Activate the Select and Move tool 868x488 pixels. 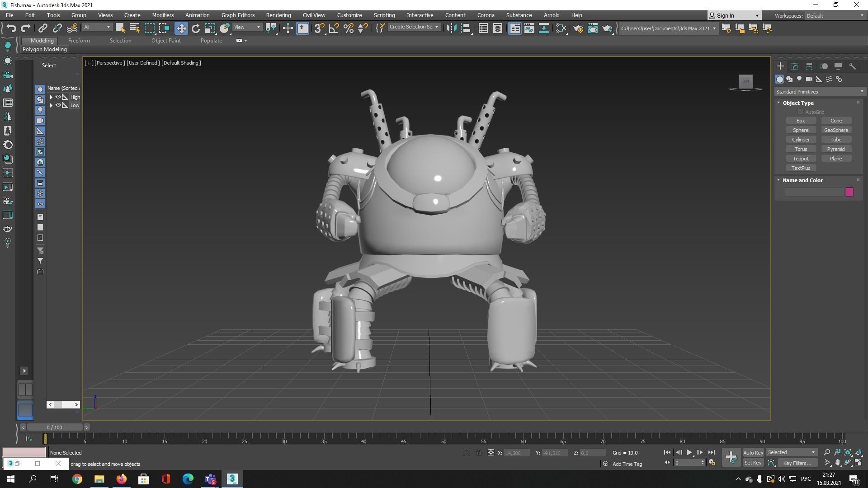point(181,28)
